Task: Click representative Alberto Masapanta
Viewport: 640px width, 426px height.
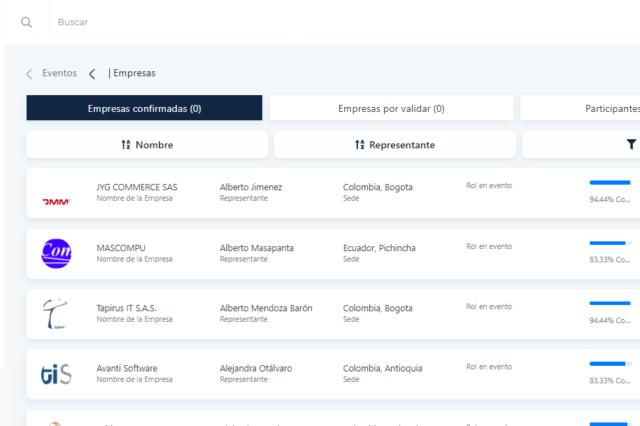Action: (256, 248)
